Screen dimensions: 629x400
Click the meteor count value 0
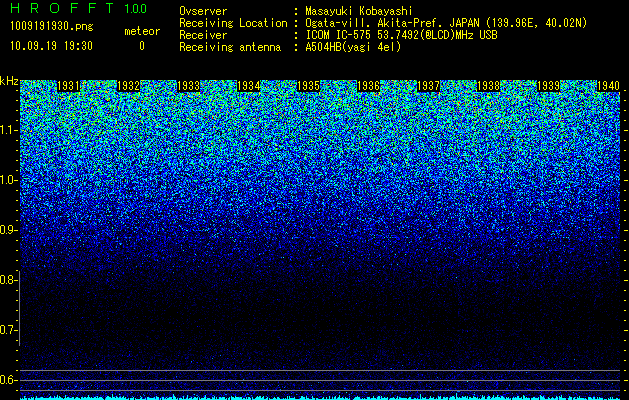(142, 46)
